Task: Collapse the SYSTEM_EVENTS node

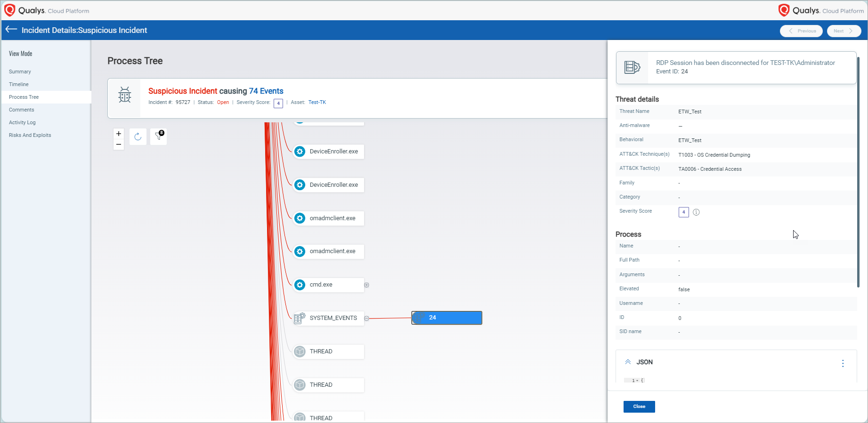Action: click(x=366, y=319)
